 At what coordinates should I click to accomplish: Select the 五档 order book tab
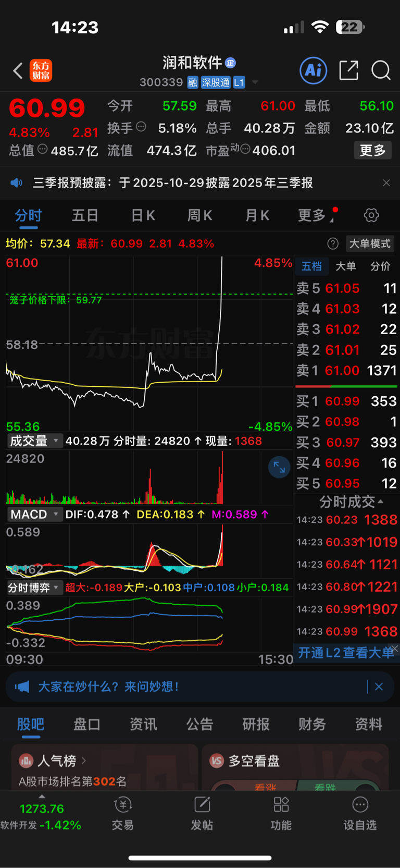pyautogui.click(x=311, y=266)
